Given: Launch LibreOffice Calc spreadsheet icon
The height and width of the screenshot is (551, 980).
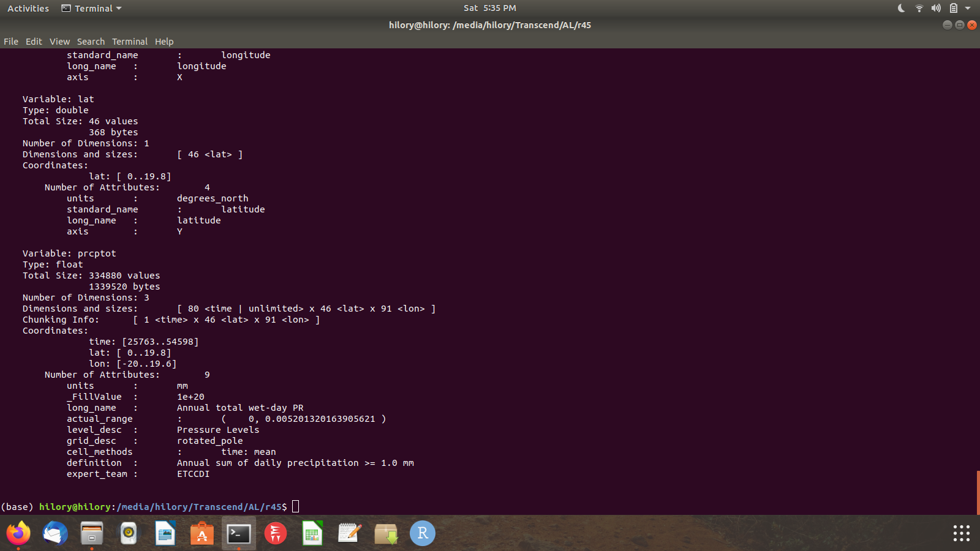Looking at the screenshot, I should tap(312, 533).
